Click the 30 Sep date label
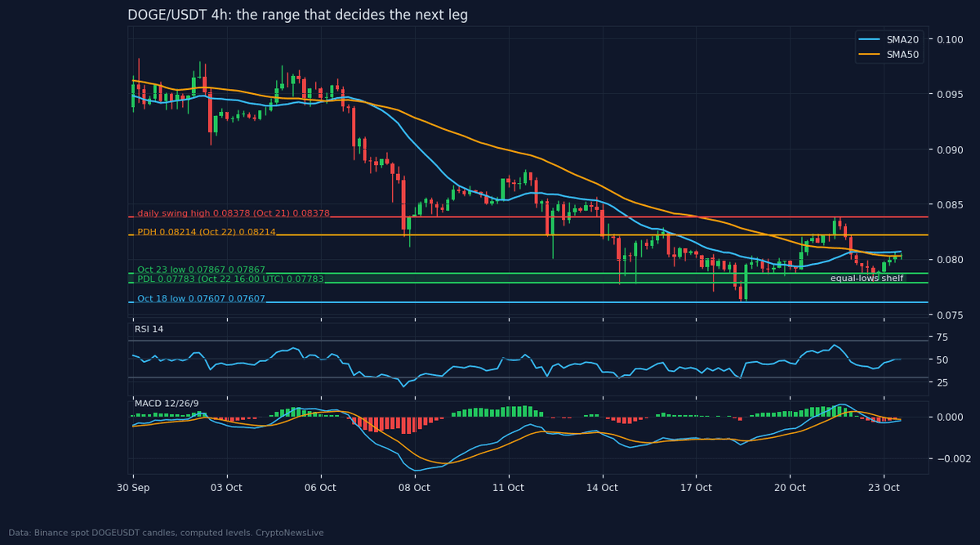The height and width of the screenshot is (545, 980). tap(133, 488)
